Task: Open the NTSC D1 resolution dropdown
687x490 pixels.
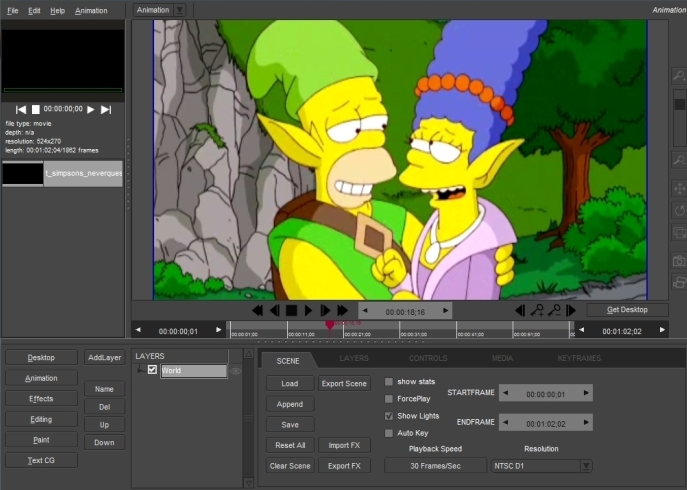Action: (586, 465)
